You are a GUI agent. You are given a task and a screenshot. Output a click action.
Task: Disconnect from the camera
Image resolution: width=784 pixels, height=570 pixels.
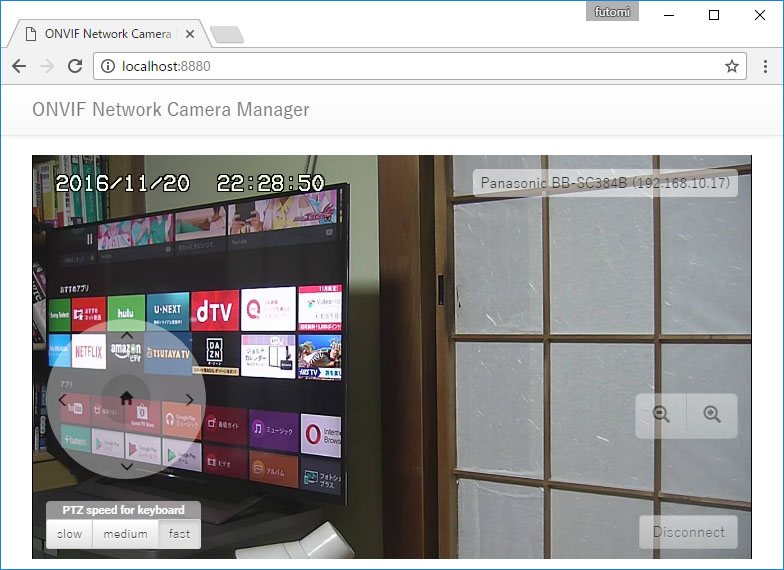pyautogui.click(x=688, y=532)
